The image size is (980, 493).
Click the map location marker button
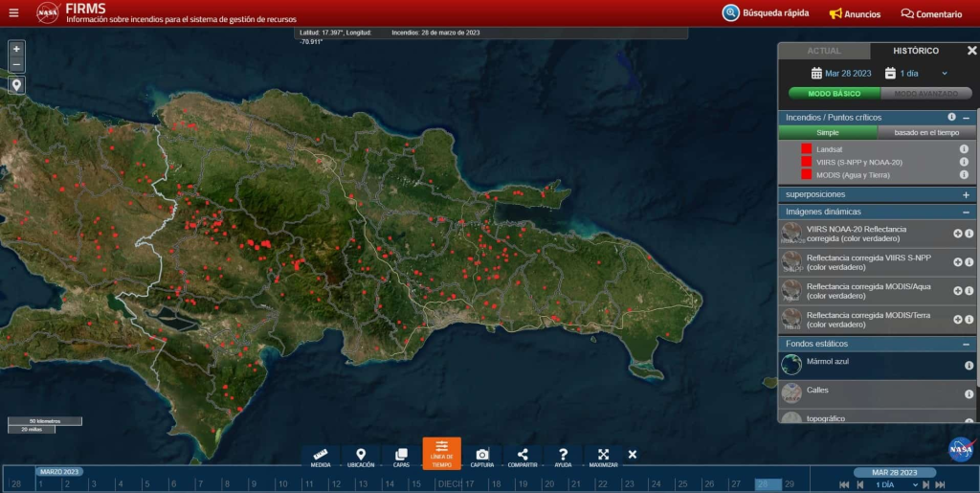[x=16, y=85]
